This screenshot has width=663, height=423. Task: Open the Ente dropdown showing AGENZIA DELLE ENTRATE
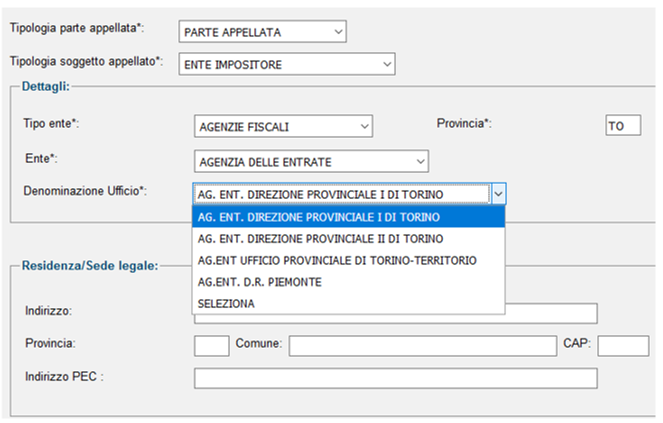(x=311, y=162)
